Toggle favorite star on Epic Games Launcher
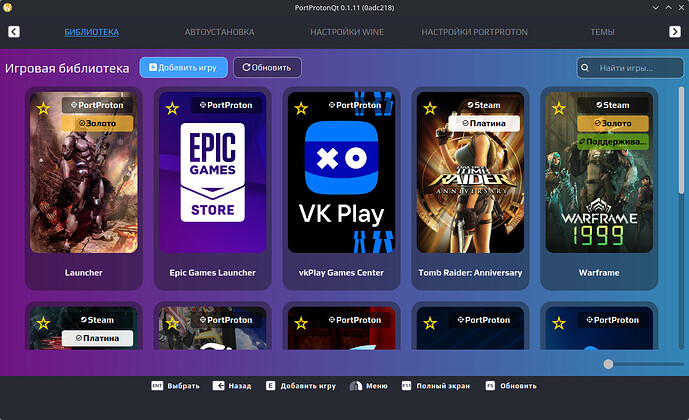The width and height of the screenshot is (689, 420). pos(172,108)
